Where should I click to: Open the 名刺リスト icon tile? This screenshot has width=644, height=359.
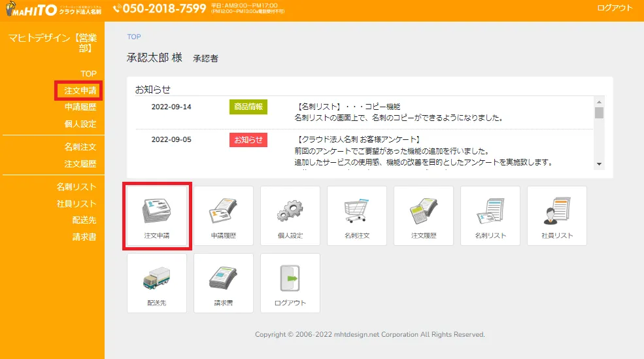click(x=490, y=216)
